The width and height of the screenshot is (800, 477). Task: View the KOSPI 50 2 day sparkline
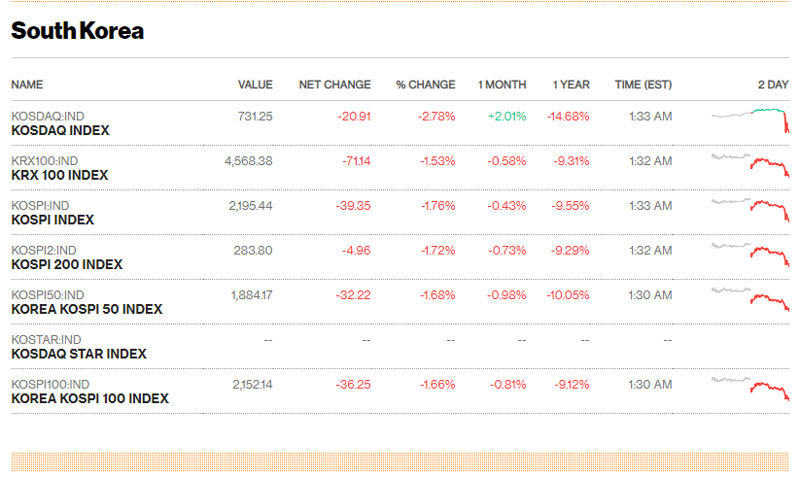point(750,296)
